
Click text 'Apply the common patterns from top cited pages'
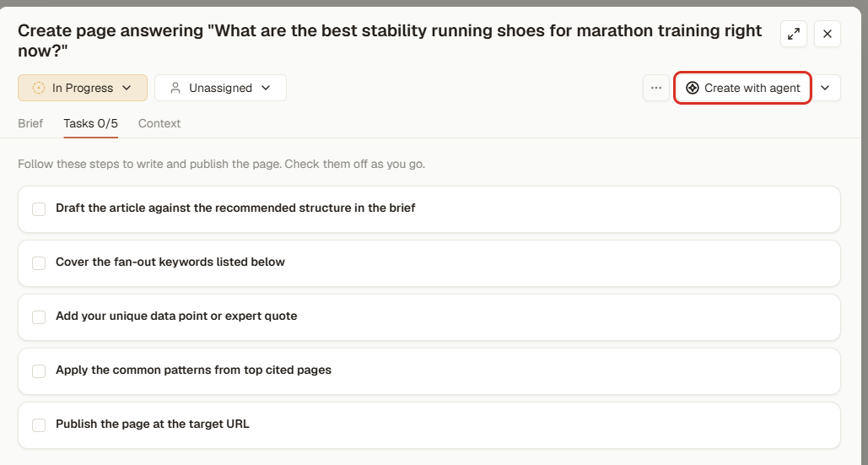[x=194, y=370]
